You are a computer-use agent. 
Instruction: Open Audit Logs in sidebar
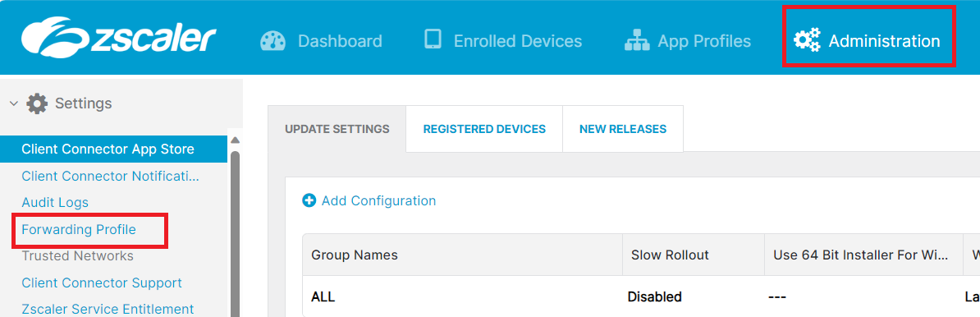click(x=55, y=203)
